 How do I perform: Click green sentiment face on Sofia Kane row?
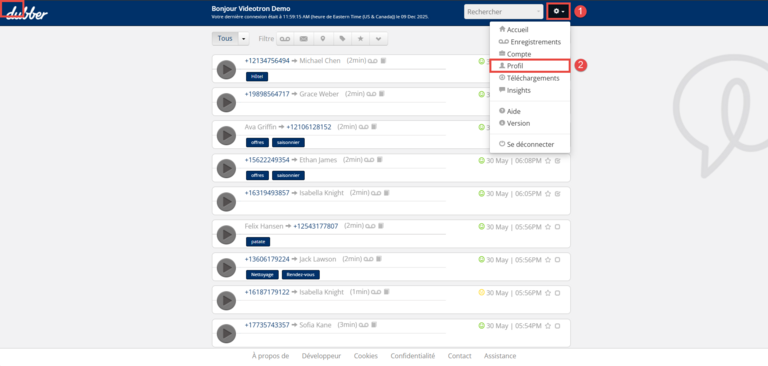pos(481,325)
